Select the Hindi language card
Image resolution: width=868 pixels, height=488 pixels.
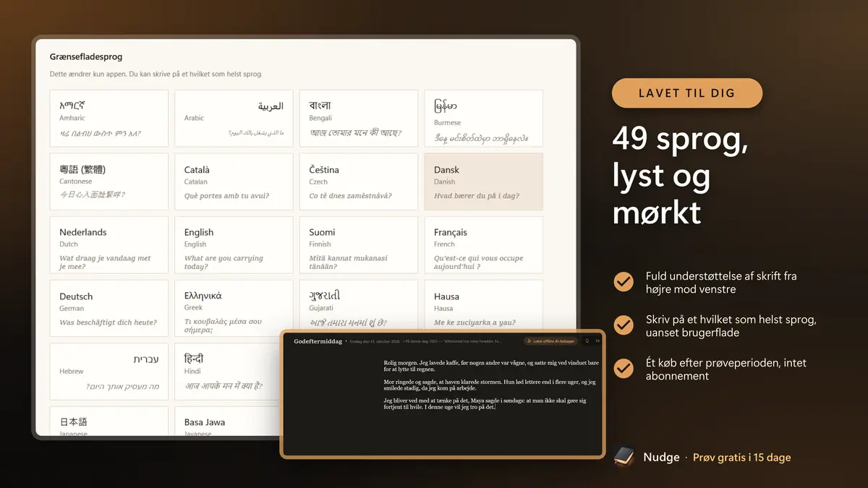click(x=227, y=372)
